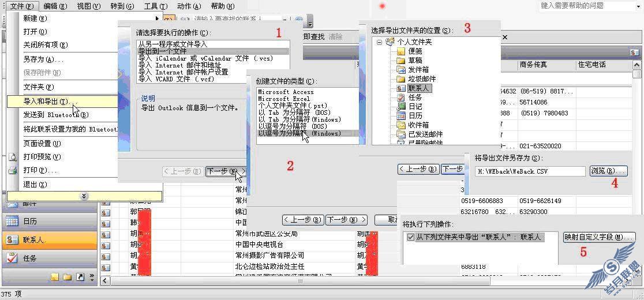Open the 文件(F) menu
This screenshot has height=300, width=644.
coord(22,6)
